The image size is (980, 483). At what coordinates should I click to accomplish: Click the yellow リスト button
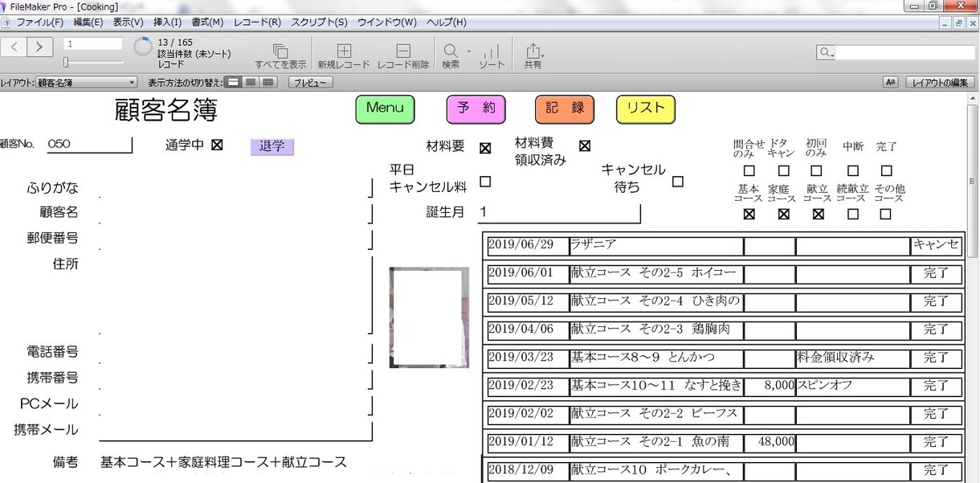[646, 109]
